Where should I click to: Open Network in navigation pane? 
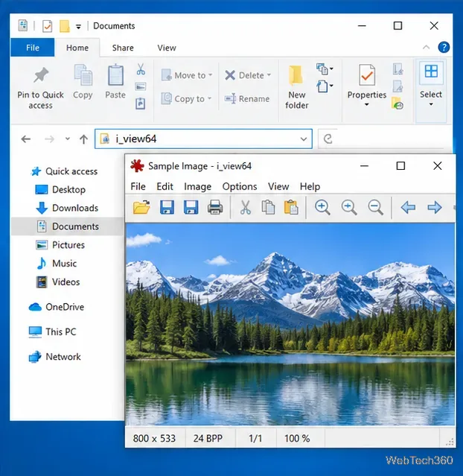pyautogui.click(x=54, y=356)
